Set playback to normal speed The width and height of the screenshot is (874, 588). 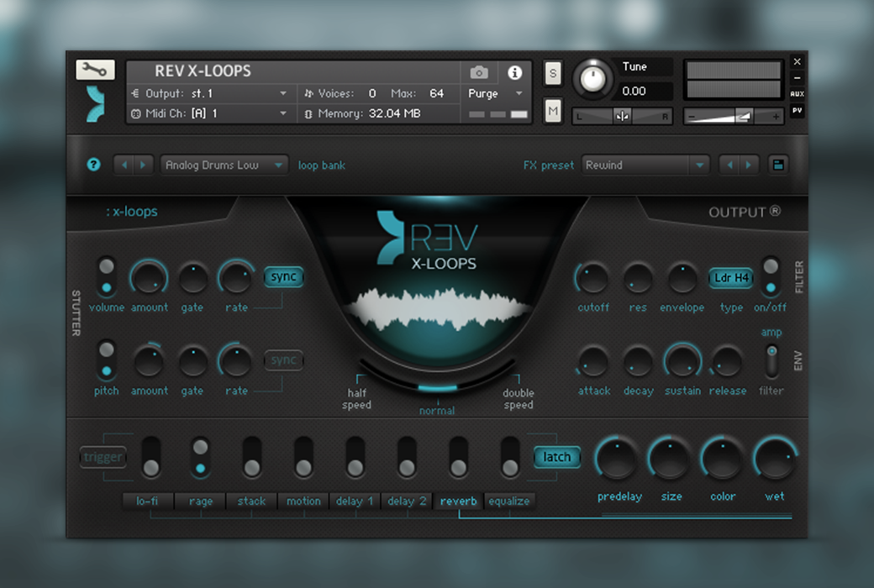tap(437, 410)
